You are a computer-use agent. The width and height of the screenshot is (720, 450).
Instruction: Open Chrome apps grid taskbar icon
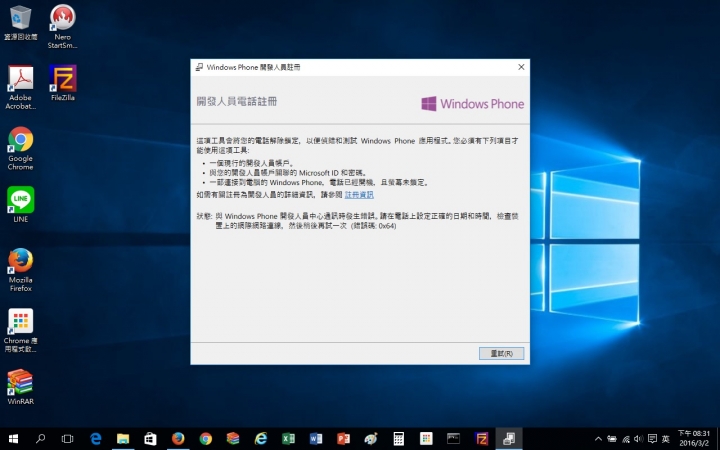pos(426,439)
